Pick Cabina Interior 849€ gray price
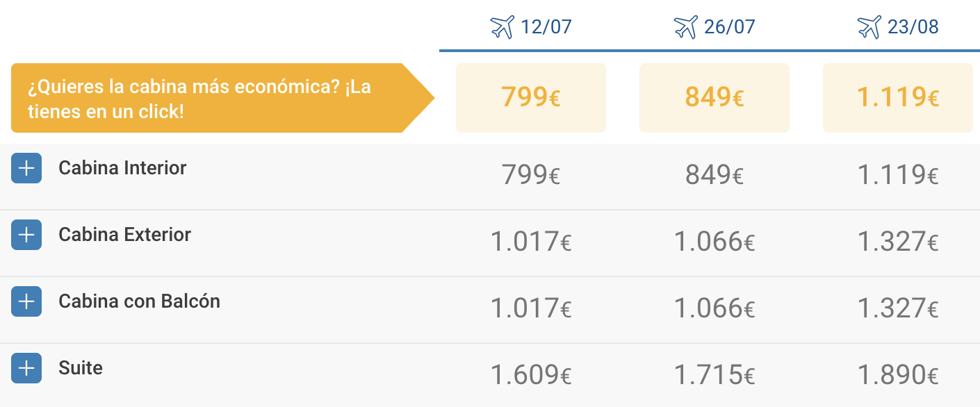 (x=714, y=175)
